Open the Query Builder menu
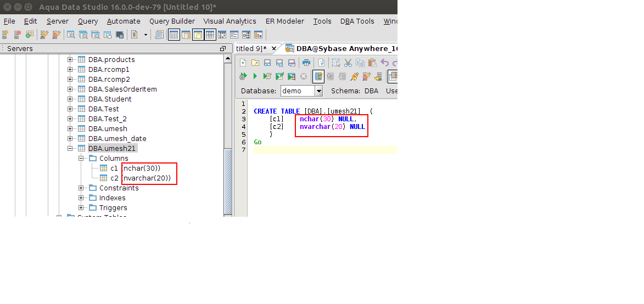This screenshot has width=644, height=304. coord(172,21)
